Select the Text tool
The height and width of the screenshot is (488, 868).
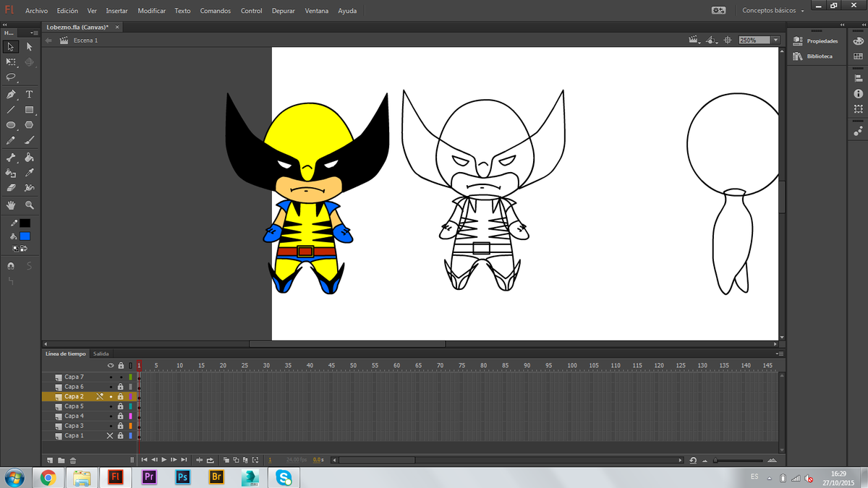[x=30, y=95]
